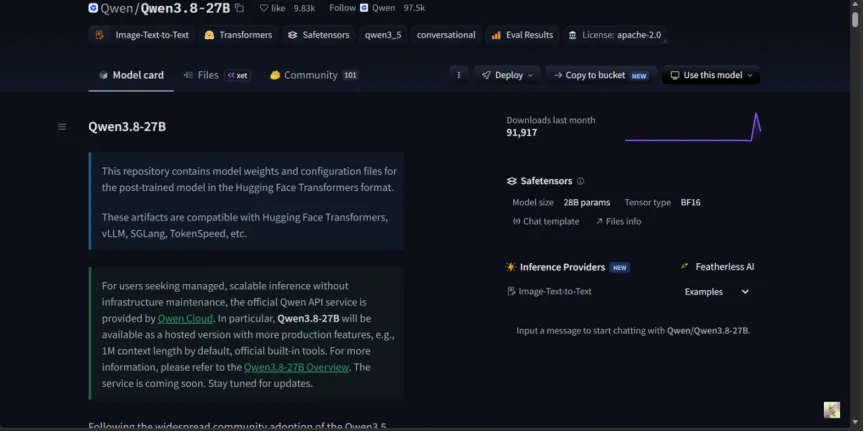Select the Featherless AI provider

pos(717,267)
